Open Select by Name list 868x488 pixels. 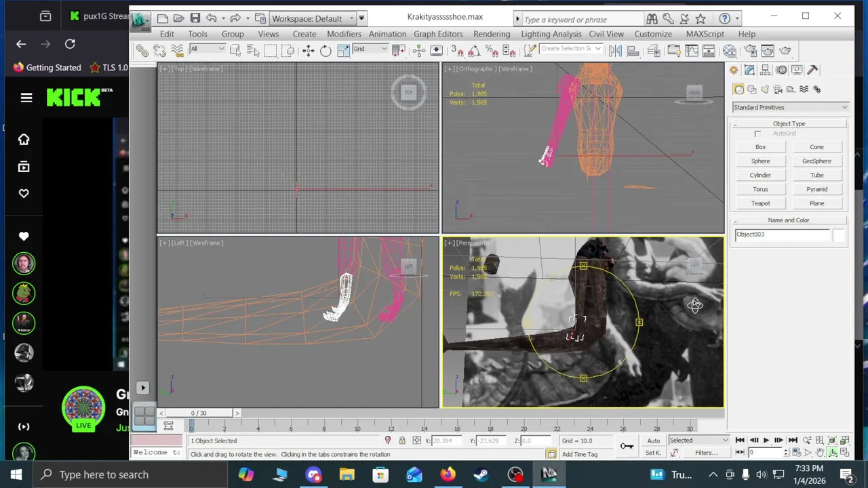253,51
